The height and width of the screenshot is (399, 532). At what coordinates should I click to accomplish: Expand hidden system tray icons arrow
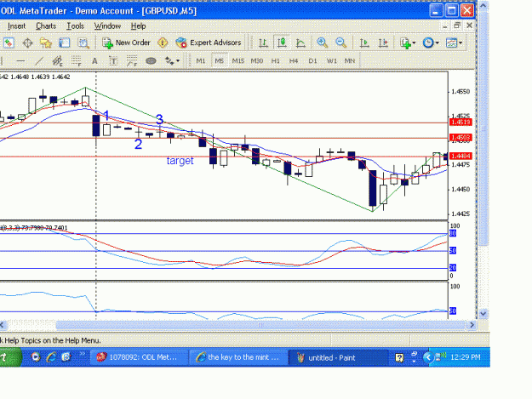pos(428,357)
